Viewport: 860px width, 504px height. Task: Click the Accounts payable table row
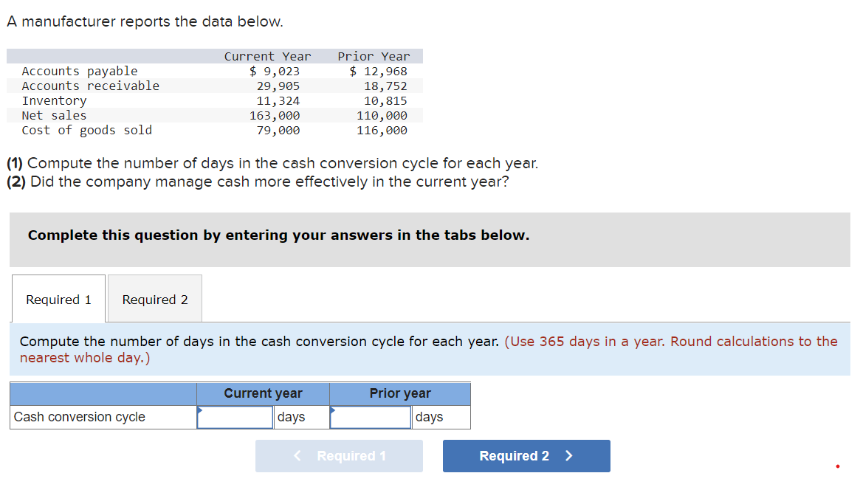pos(80,71)
